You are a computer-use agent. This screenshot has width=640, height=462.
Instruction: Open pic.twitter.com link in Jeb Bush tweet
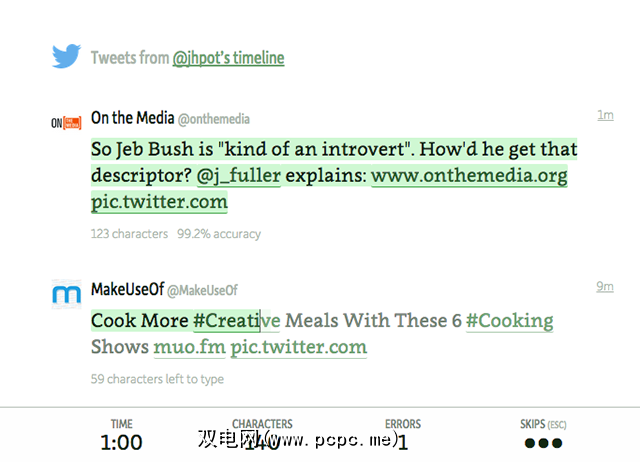tap(159, 202)
